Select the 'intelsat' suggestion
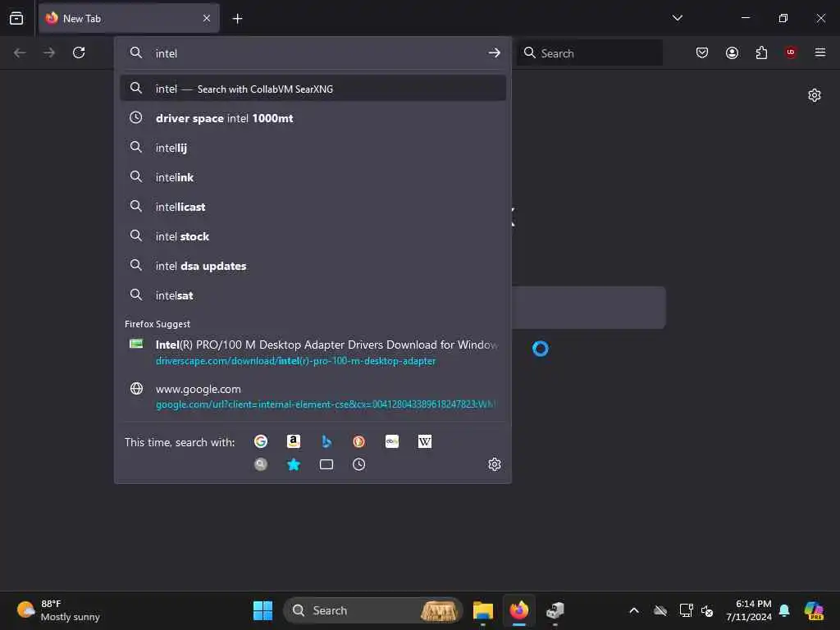 tap(313, 295)
